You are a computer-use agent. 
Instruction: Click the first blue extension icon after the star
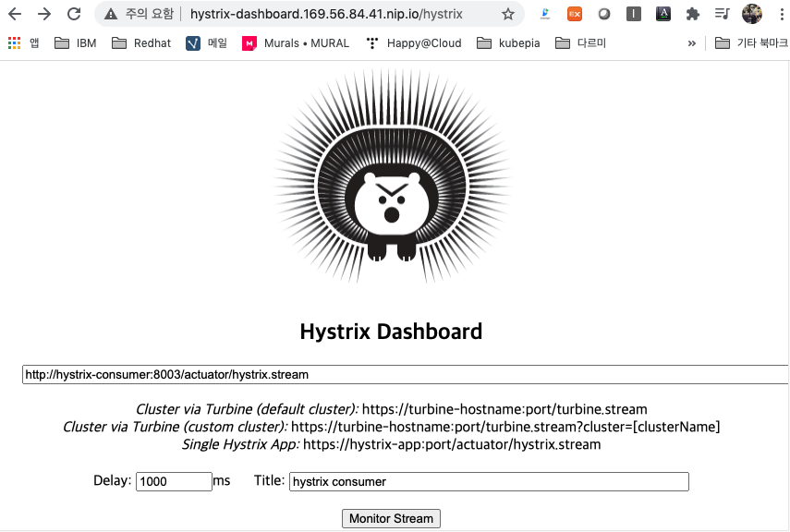click(x=545, y=14)
